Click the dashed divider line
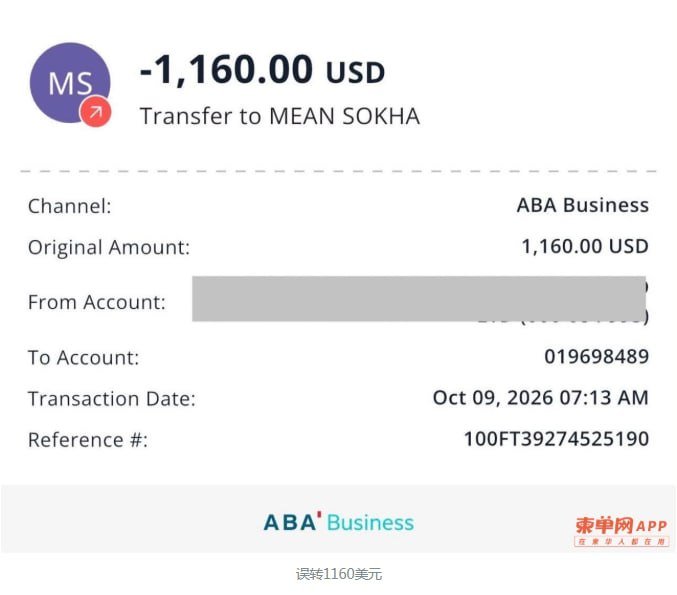The image size is (677, 595). click(338, 171)
